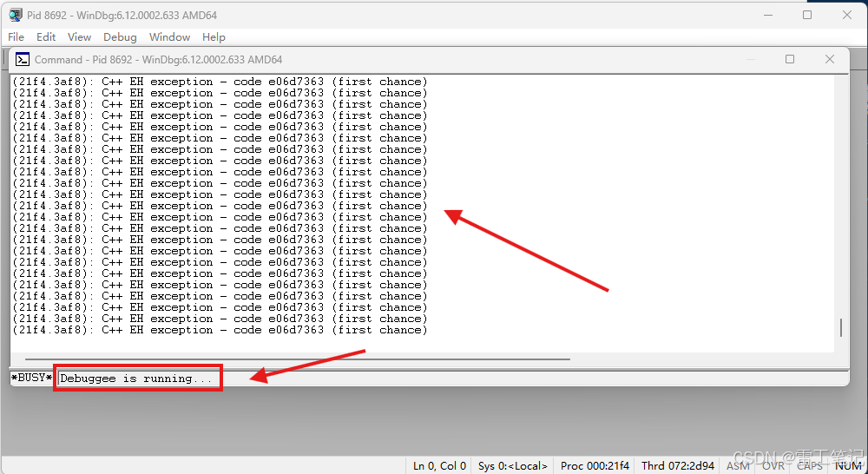The image size is (868, 474).
Task: Minimize the Command window
Action: tap(751, 59)
